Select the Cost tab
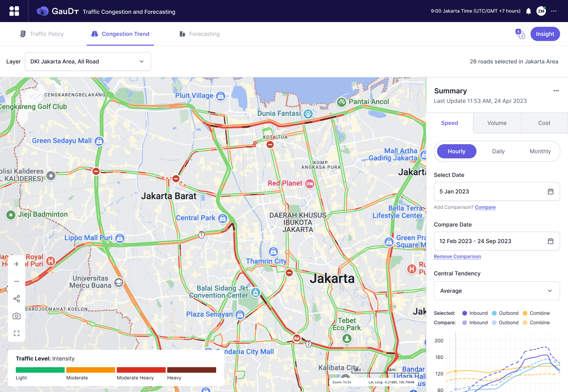Image resolution: width=568 pixels, height=392 pixels. point(544,123)
